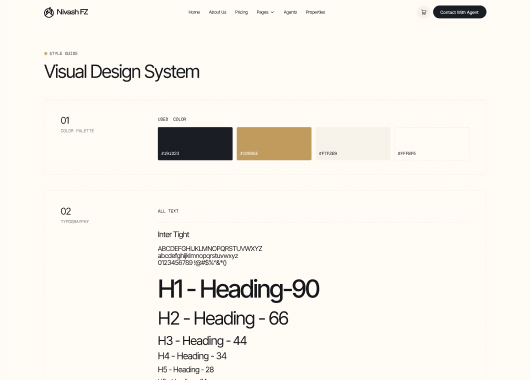Open the Pricing menu link

tap(241, 12)
